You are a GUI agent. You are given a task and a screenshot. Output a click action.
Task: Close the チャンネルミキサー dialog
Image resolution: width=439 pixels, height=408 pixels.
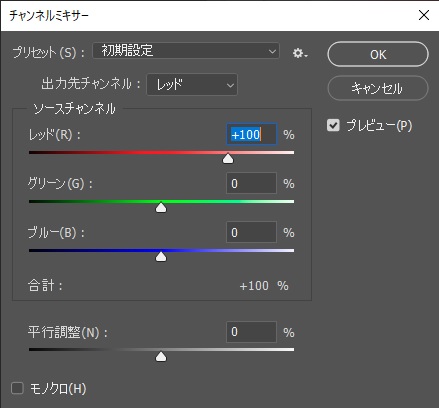pos(424,15)
